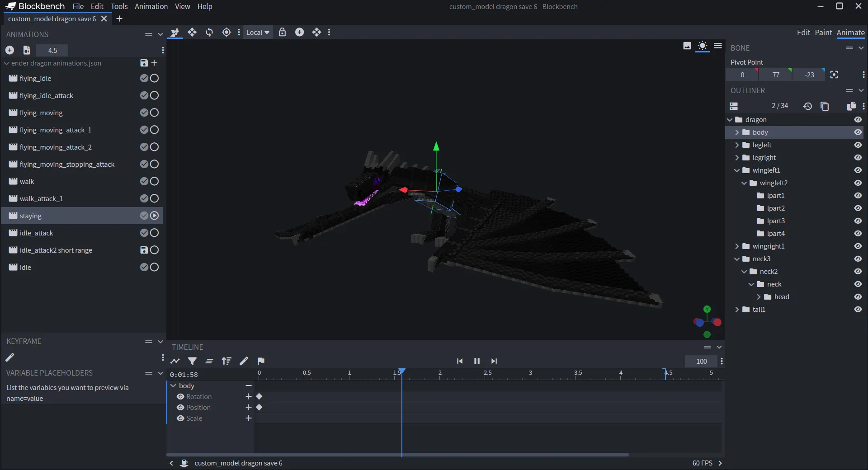This screenshot has height=470, width=868.
Task: Open the File menu
Action: click(78, 6)
